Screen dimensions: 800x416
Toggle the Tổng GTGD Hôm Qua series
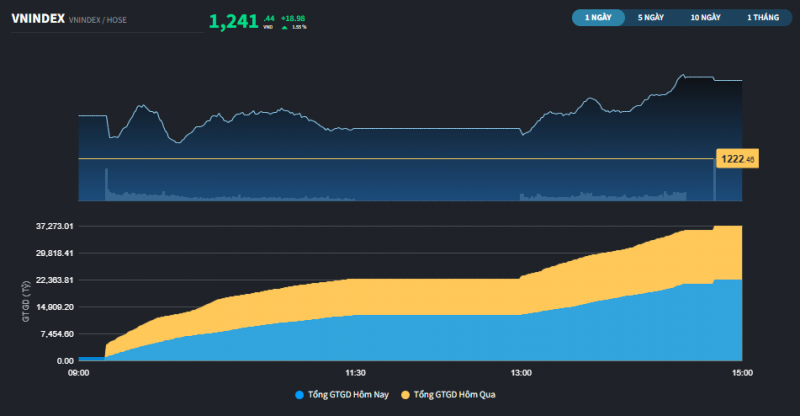tap(454, 395)
